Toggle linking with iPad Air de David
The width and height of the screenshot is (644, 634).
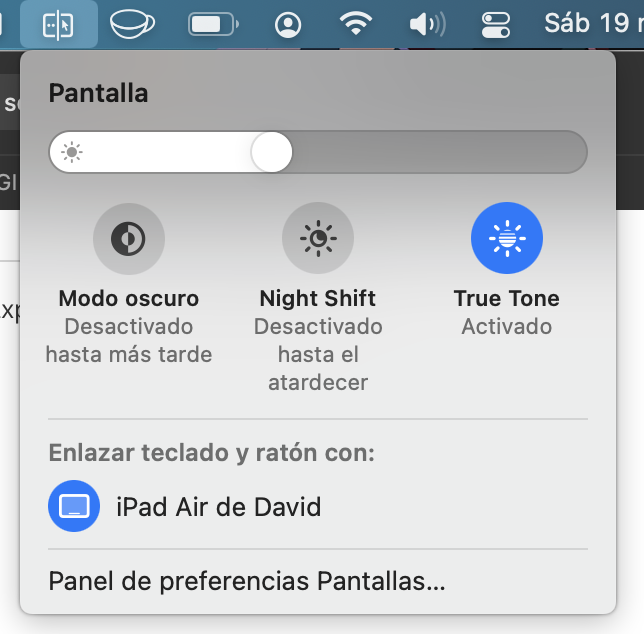coord(74,506)
